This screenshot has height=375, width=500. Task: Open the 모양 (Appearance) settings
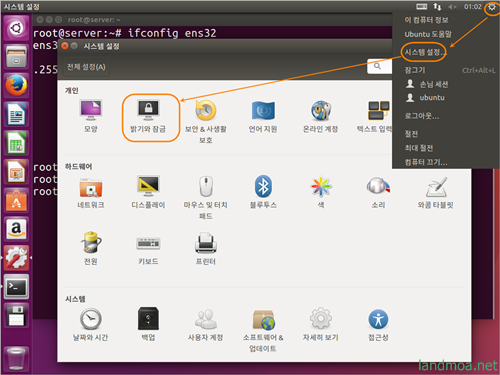(91, 116)
